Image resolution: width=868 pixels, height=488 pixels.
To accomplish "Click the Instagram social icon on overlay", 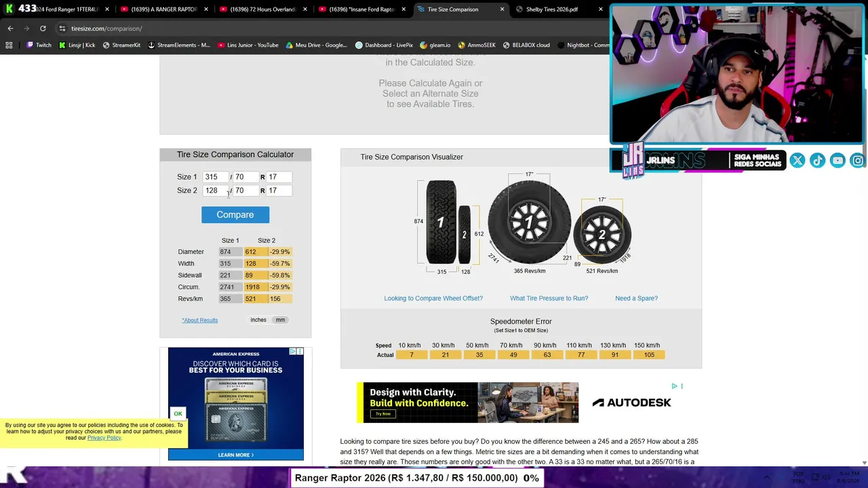I will tap(858, 161).
